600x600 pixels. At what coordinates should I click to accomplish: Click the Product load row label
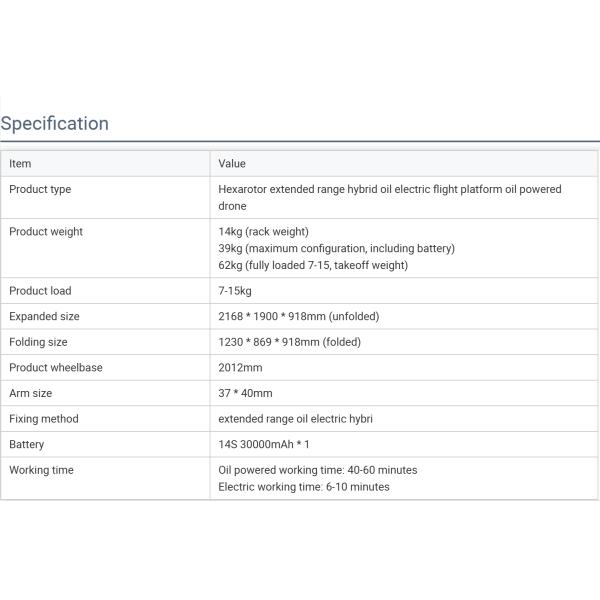[x=40, y=291]
